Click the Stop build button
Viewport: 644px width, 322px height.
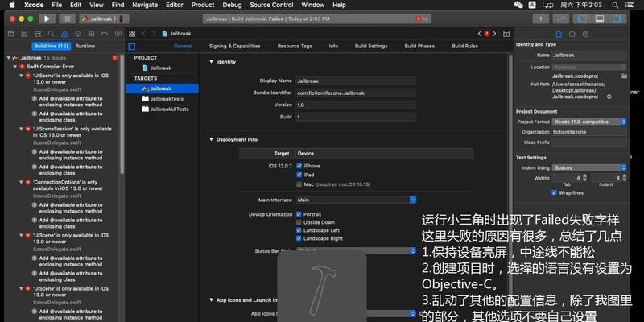[67, 19]
